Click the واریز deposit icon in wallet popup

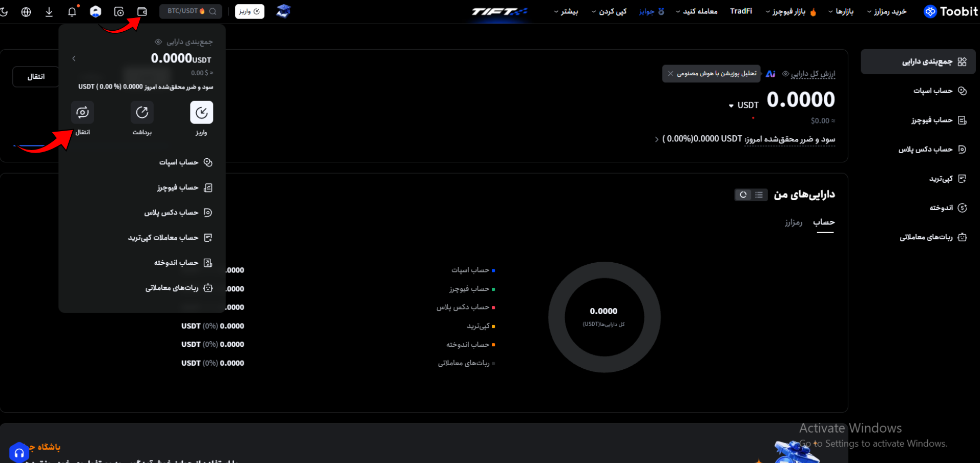(x=201, y=112)
